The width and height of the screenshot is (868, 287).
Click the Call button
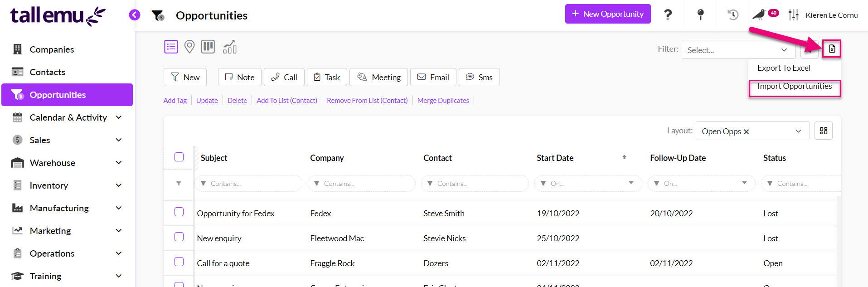point(284,77)
